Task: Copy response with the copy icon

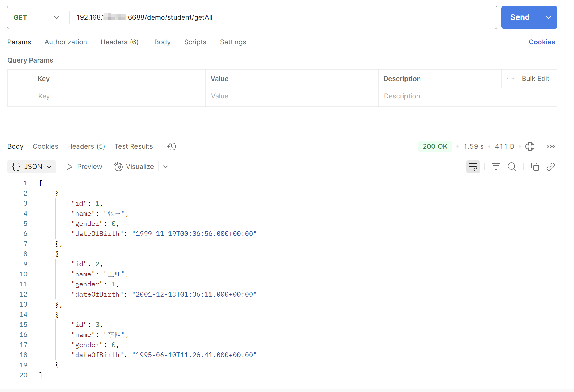Action: coord(535,167)
